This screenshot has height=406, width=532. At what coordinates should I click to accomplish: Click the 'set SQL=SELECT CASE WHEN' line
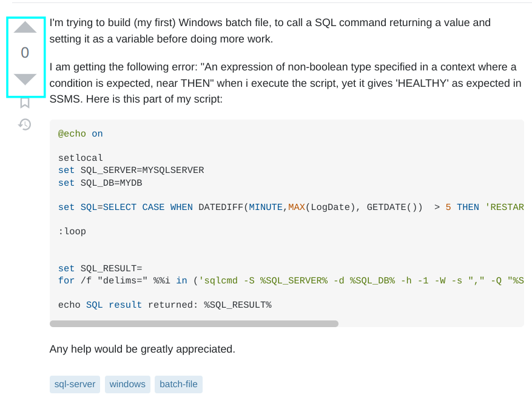click(291, 207)
